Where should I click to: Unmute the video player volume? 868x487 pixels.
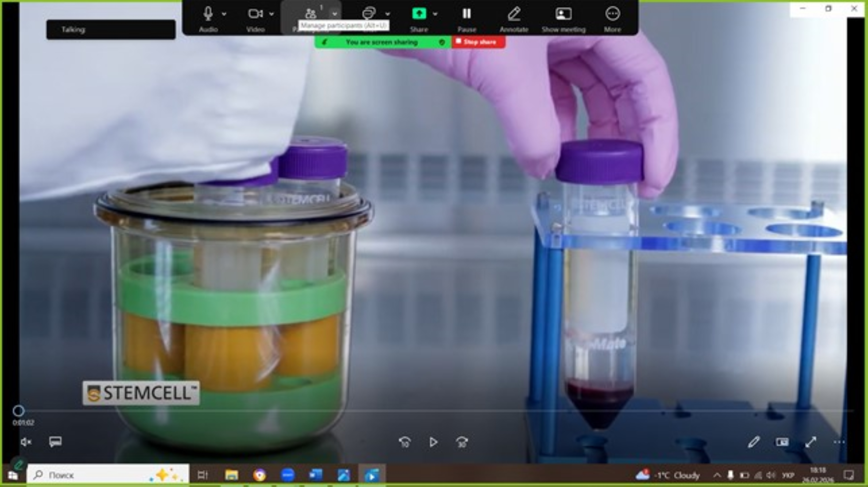click(26, 442)
